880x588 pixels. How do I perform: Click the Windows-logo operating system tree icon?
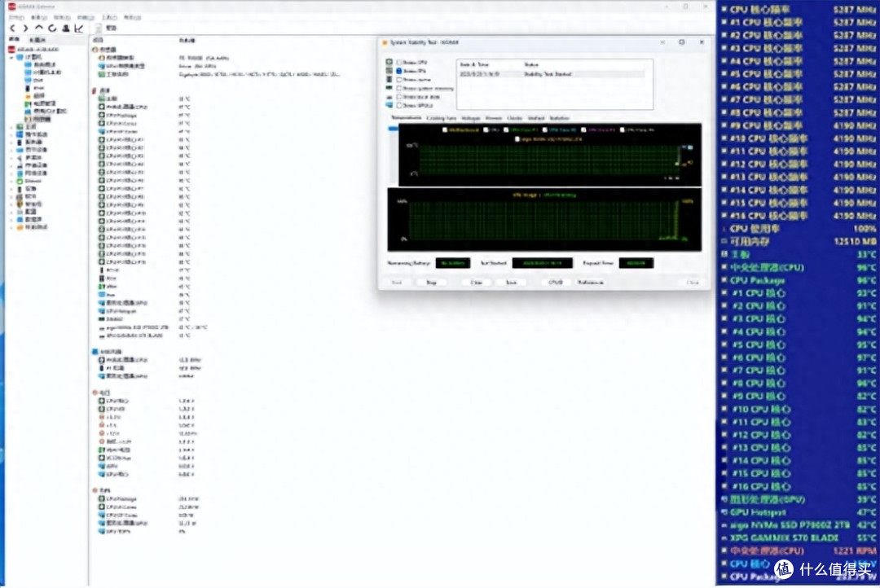[x=20, y=134]
